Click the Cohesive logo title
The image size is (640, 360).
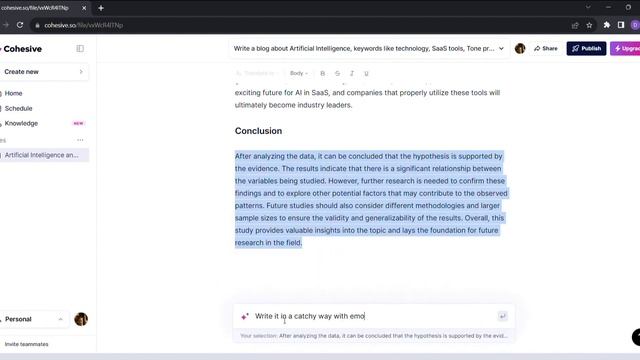(x=22, y=49)
